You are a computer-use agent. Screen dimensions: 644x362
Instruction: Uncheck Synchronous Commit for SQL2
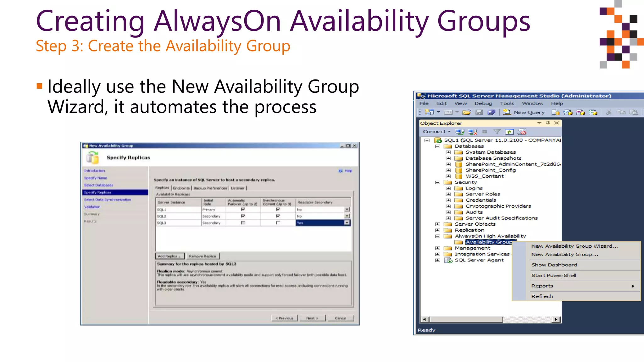coord(278,216)
